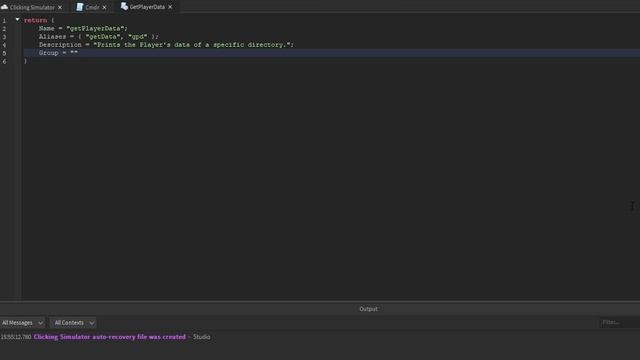Click the script icon on Cmdr tab

(x=80, y=7)
